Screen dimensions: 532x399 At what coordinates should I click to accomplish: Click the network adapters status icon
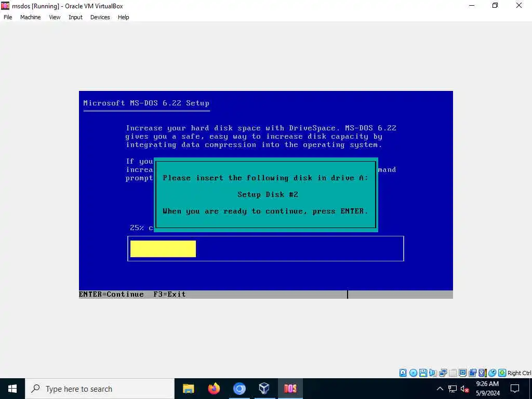(443, 373)
